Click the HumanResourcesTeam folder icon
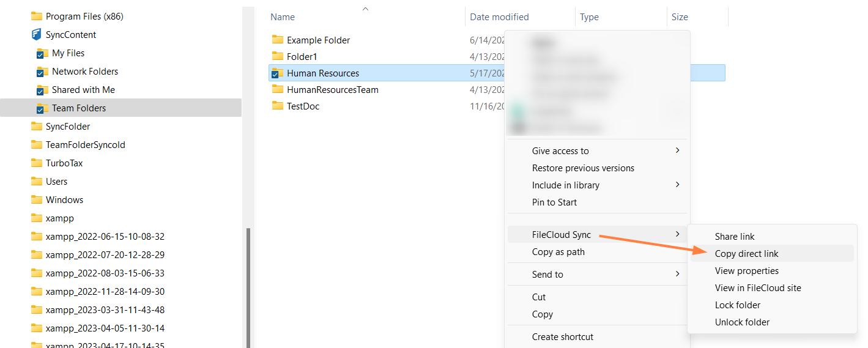The width and height of the screenshot is (868, 348). pyautogui.click(x=278, y=90)
